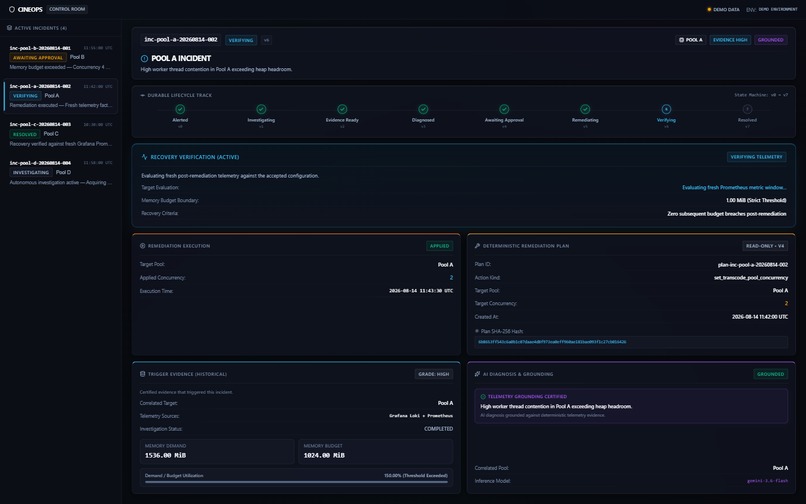Click the orange Demo Data indicator dot
This screenshot has height=504, width=806.
709,9
